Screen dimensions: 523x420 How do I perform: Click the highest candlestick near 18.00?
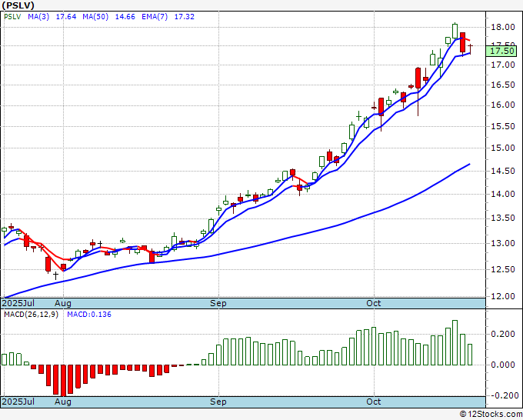(455, 31)
